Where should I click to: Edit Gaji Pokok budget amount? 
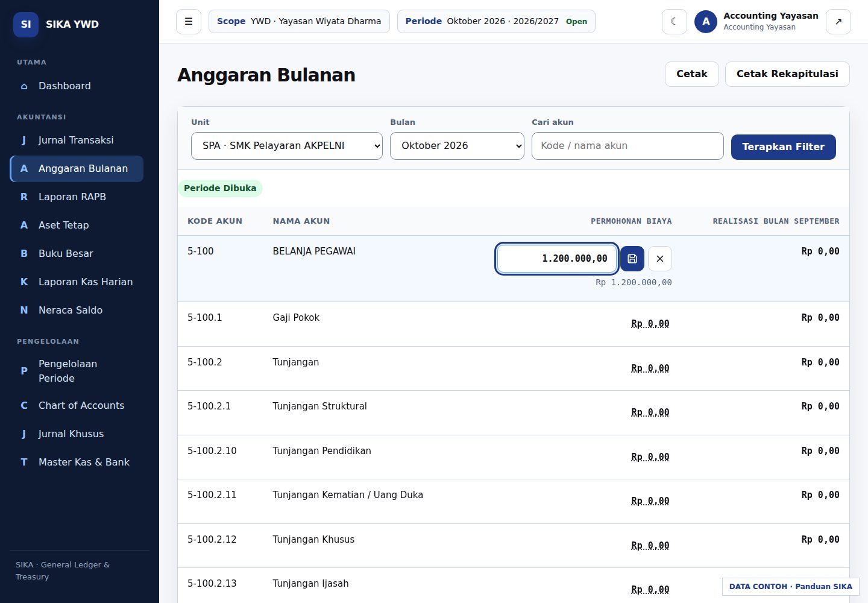(x=650, y=324)
